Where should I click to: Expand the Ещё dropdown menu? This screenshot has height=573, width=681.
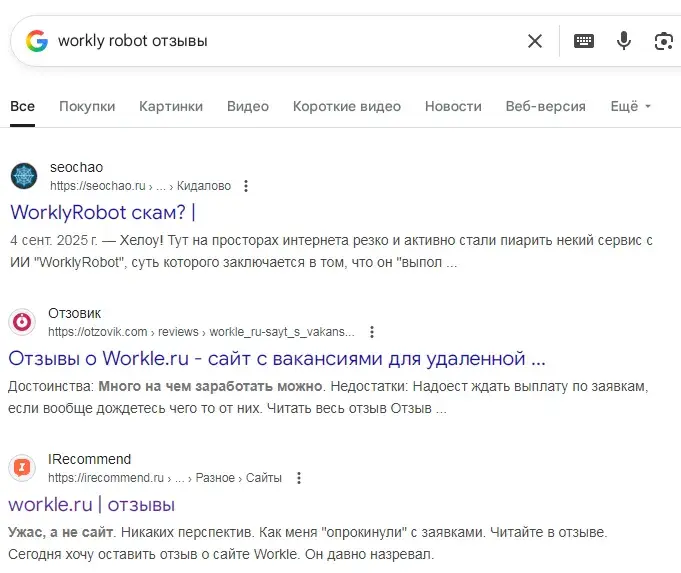[x=631, y=106]
